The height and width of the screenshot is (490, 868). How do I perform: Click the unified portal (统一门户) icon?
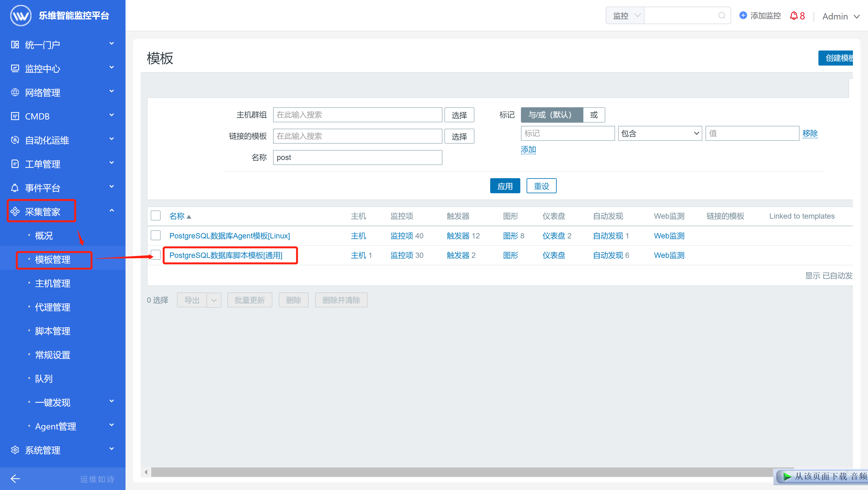tap(15, 45)
